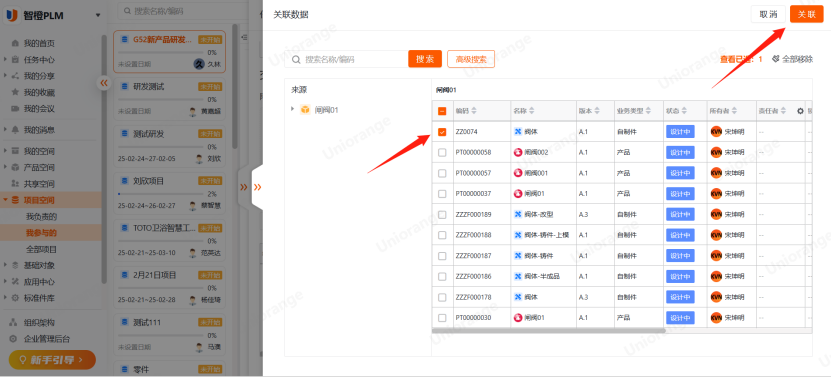This screenshot has height=378, width=831.
Task: Click star icon of 我的收藏
Action: tap(15, 92)
